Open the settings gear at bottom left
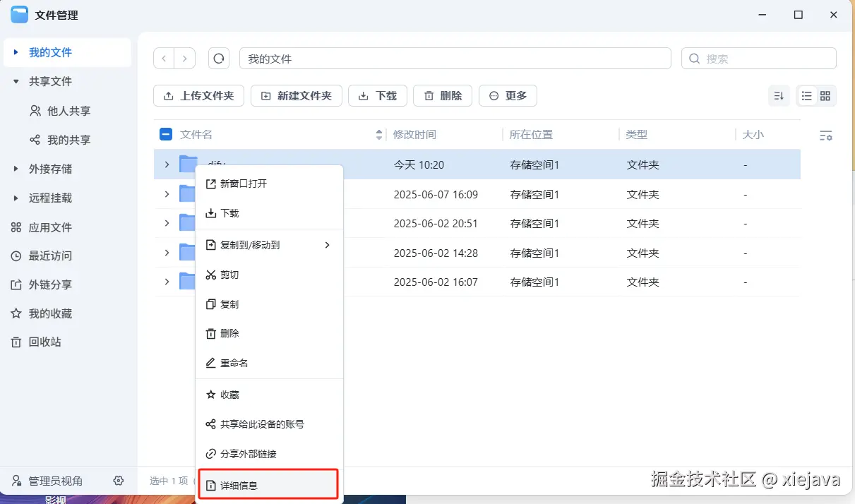Screen dimensions: 855x504 click(x=119, y=480)
